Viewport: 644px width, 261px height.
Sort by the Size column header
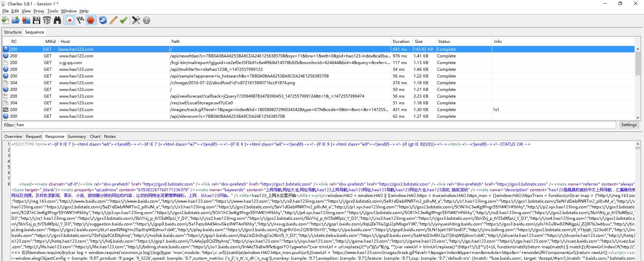(x=425, y=41)
